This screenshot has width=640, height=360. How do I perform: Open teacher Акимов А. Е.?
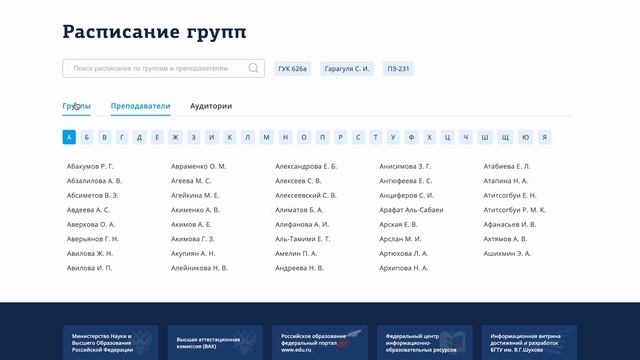(191, 224)
